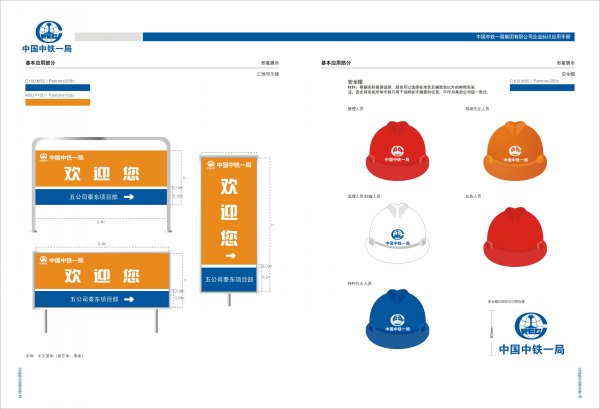Pick the blue Pantone swatch on the helmet page

point(541,87)
